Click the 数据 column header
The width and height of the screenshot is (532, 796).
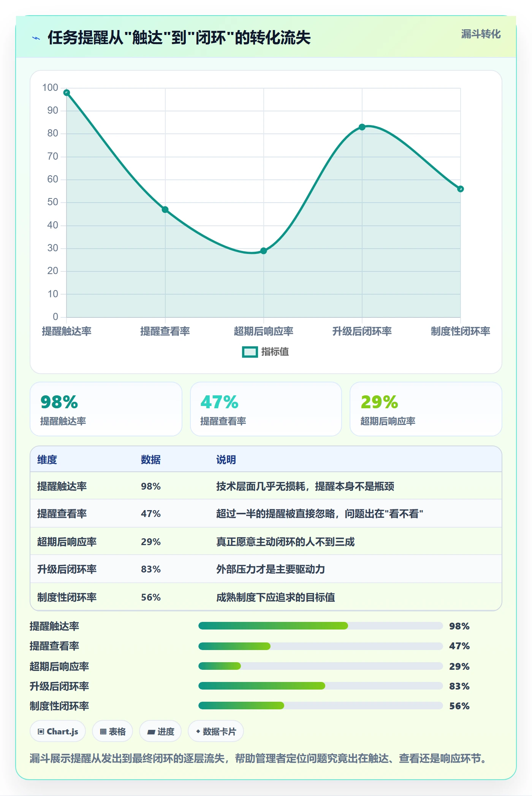(x=151, y=460)
